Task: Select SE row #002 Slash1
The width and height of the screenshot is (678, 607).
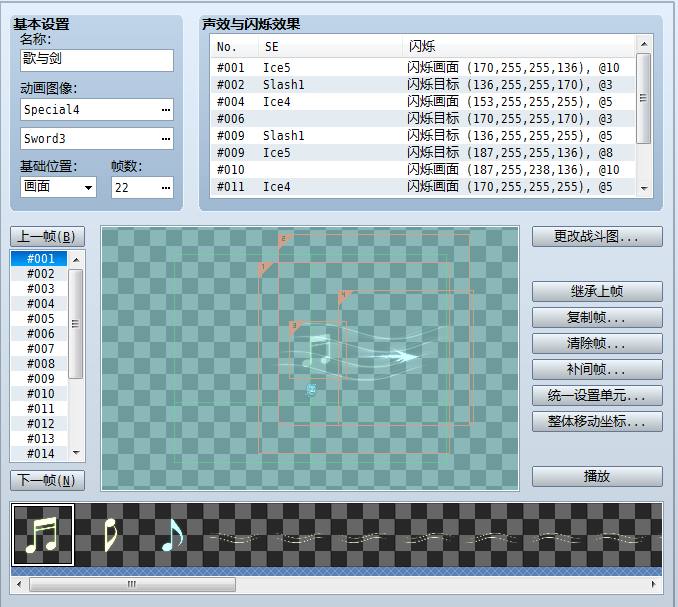Action: 423,85
